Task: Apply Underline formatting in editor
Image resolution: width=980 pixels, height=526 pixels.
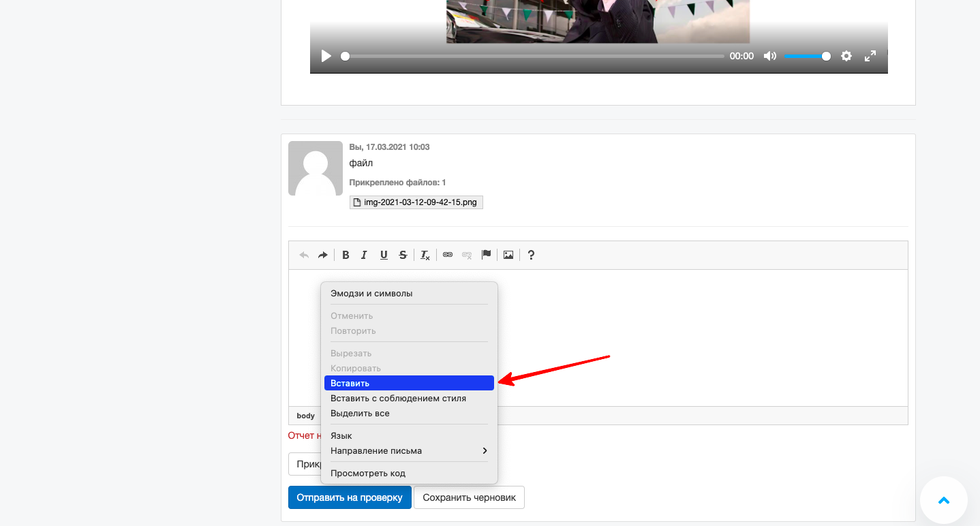Action: pyautogui.click(x=384, y=255)
